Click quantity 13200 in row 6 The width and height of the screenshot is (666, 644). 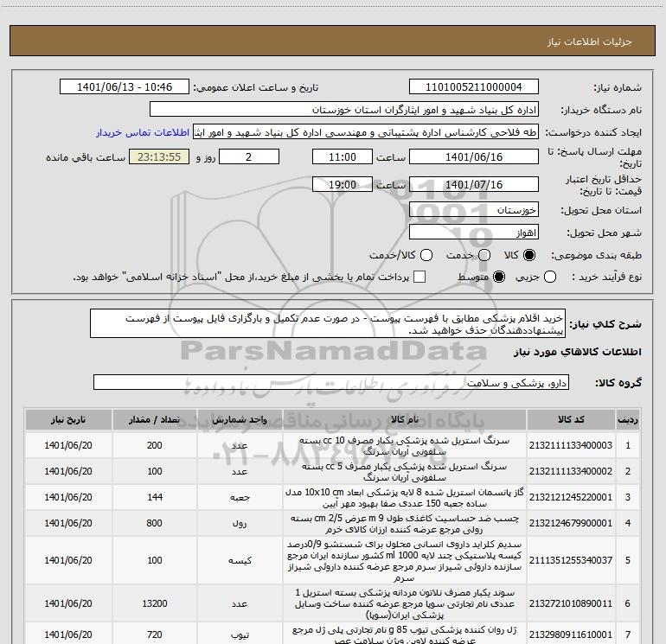point(155,603)
